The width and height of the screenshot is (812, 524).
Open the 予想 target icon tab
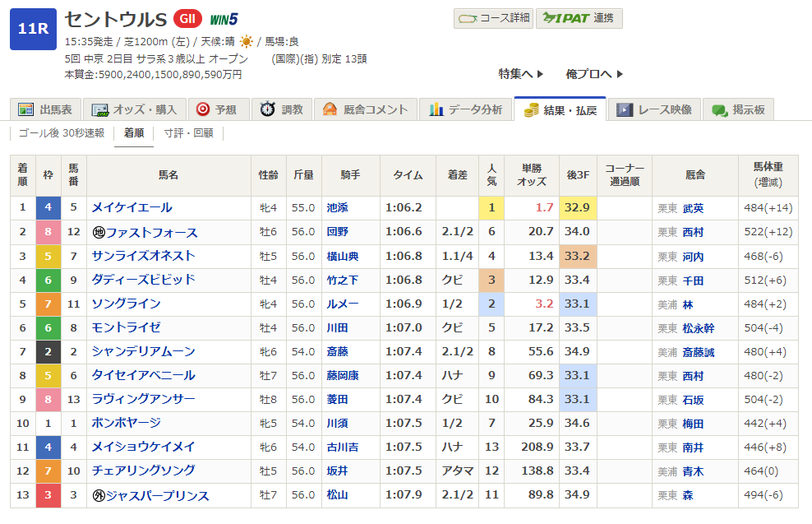(x=202, y=109)
